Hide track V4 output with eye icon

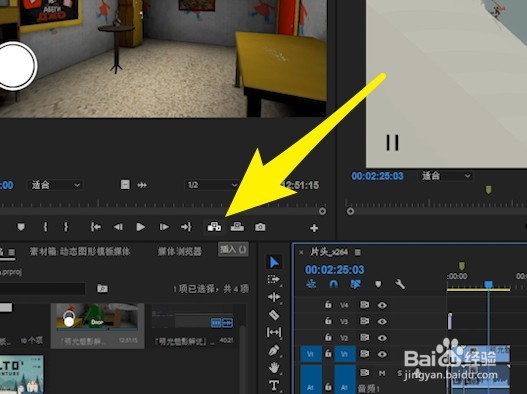point(382,305)
